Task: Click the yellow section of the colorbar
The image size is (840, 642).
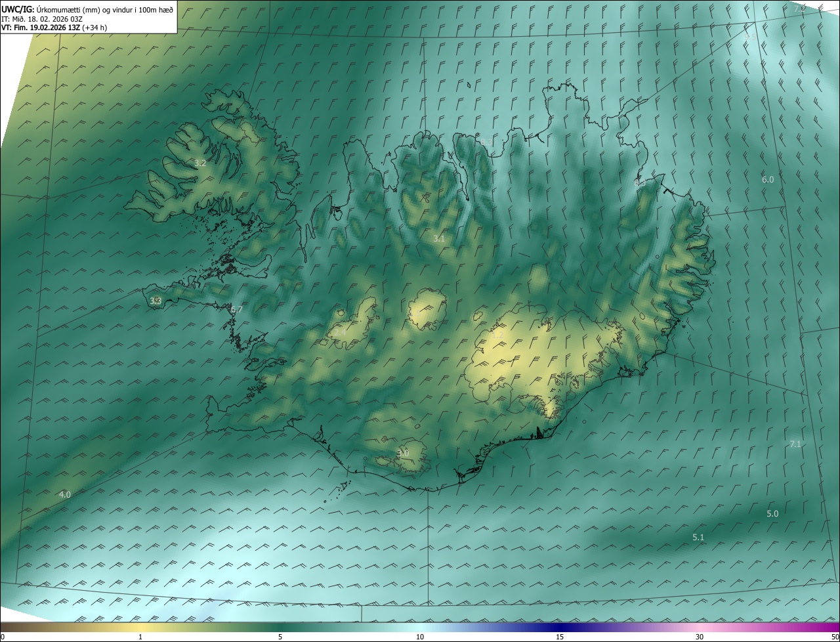Action: tap(140, 627)
